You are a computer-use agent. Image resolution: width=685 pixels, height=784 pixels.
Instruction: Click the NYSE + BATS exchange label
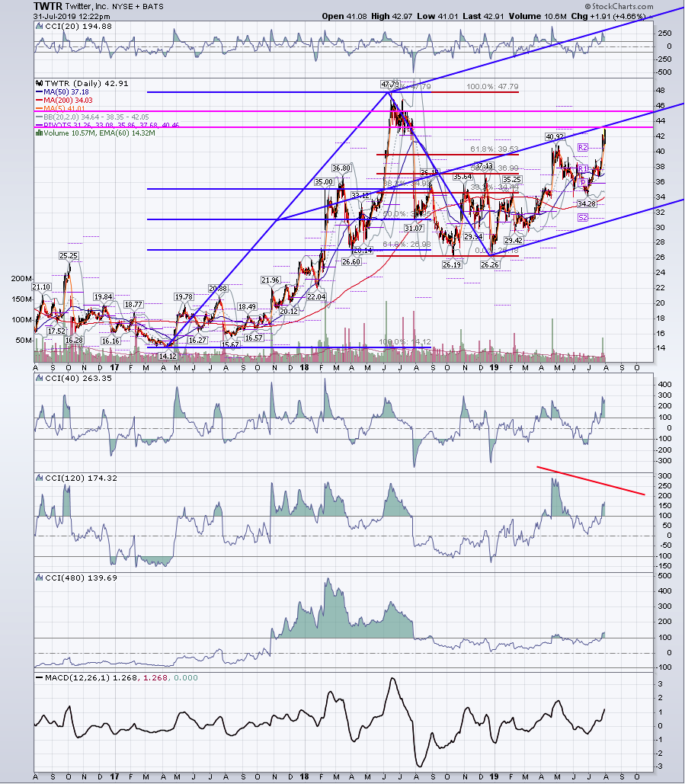point(136,7)
